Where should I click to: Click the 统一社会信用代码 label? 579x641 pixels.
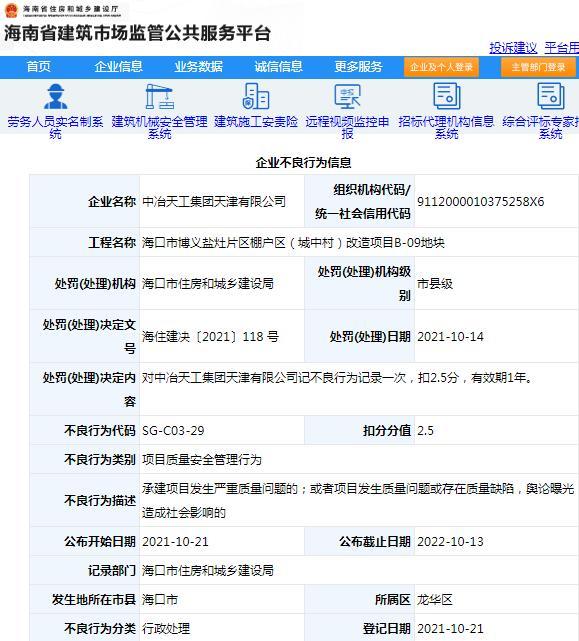coord(363,214)
